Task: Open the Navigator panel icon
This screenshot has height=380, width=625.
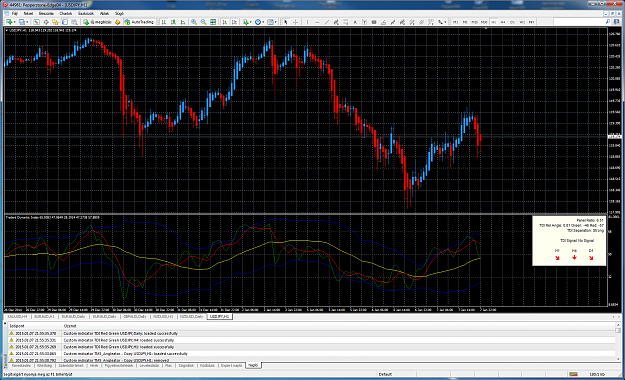Action: 55,22
